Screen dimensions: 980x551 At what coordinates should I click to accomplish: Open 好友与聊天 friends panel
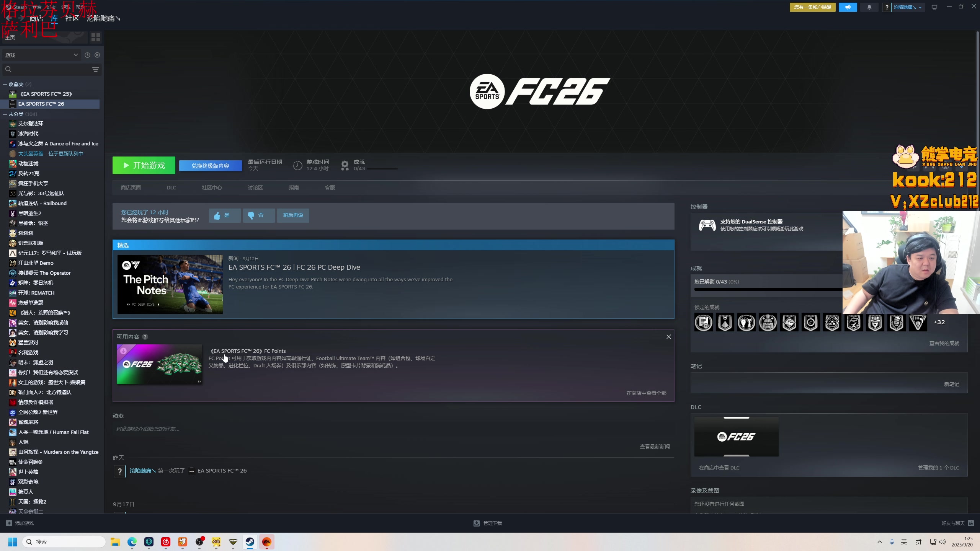957,523
